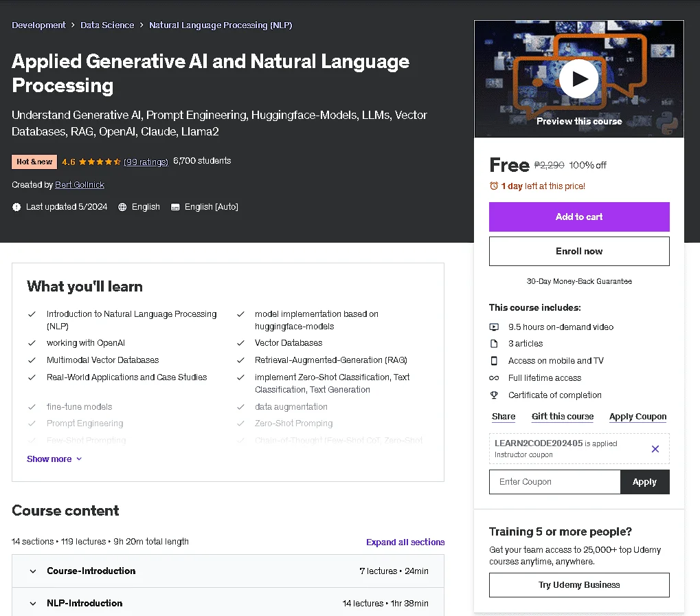Image resolution: width=700 pixels, height=616 pixels.
Task: Click the checkmark beside fine-tune models
Action: click(x=32, y=407)
